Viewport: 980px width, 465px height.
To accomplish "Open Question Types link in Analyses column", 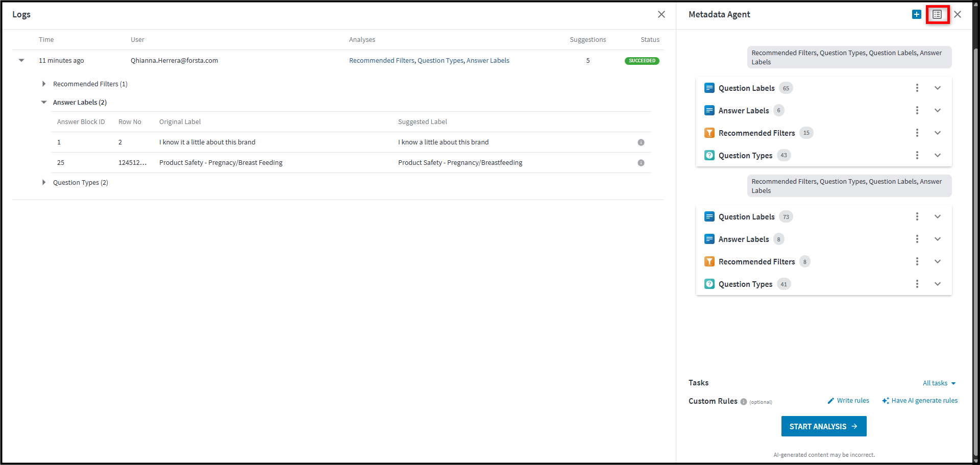I will point(440,60).
